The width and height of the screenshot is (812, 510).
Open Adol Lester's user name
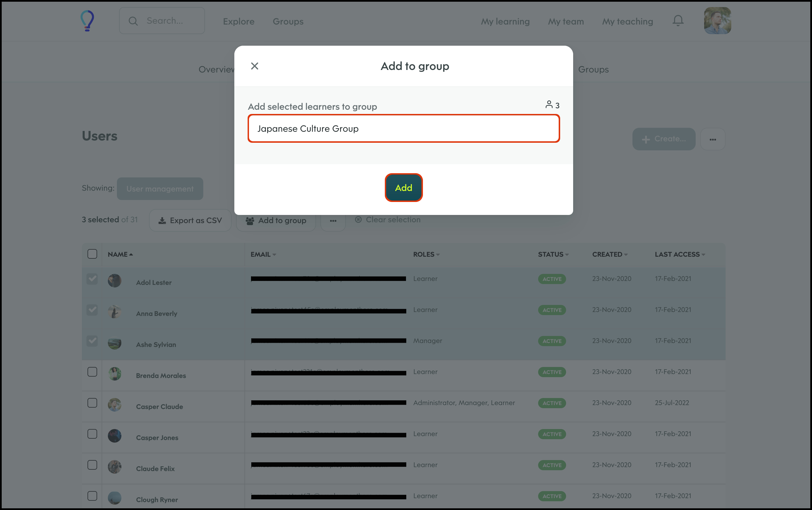pos(154,283)
